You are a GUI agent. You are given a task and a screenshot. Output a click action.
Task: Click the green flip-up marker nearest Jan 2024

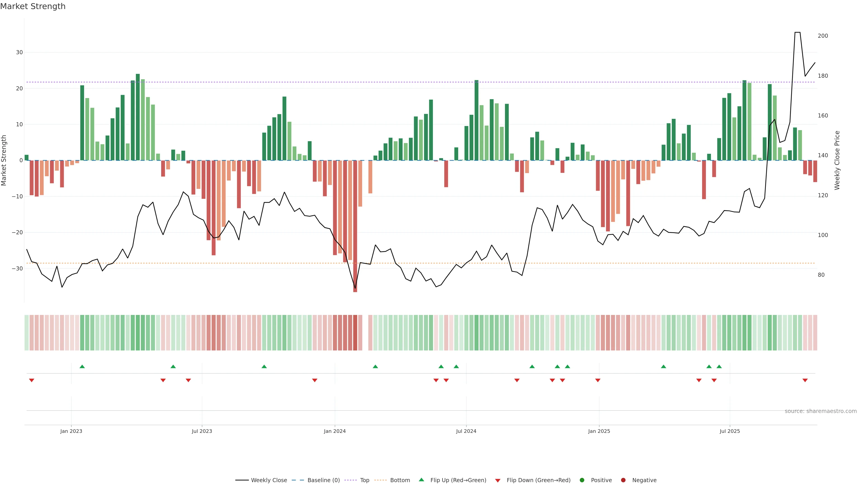point(375,366)
